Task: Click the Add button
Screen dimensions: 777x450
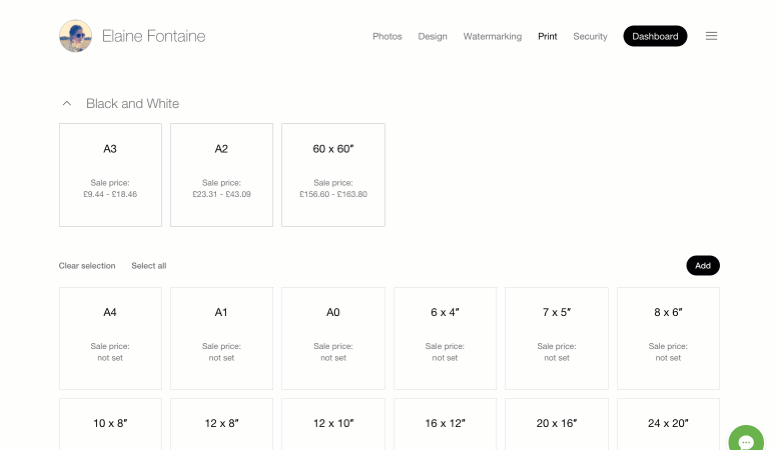Action: click(703, 266)
